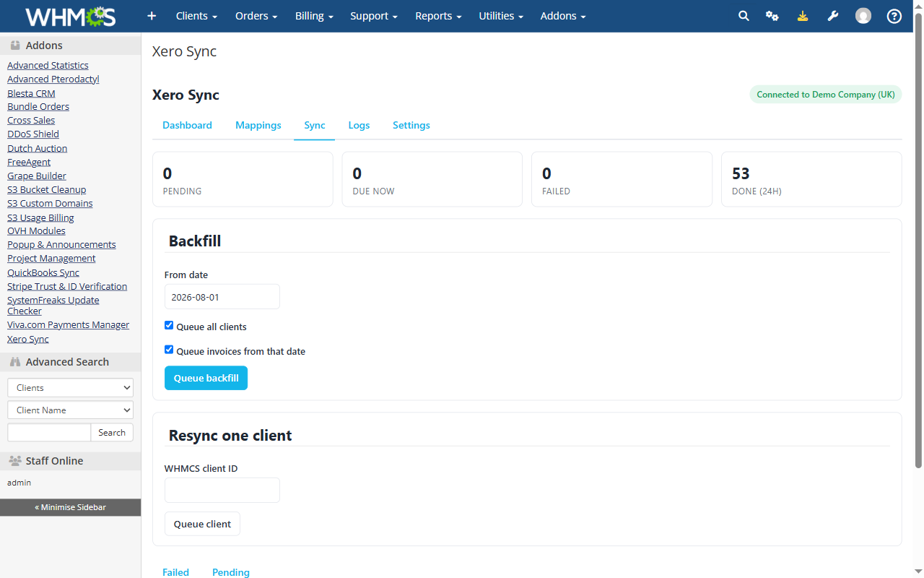Open Viva.com Payments Manager link
Viewport: 924px width, 578px height.
[x=69, y=324]
